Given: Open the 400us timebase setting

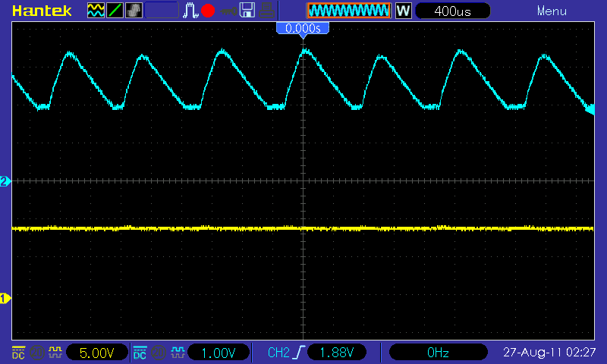Looking at the screenshot, I should (452, 11).
